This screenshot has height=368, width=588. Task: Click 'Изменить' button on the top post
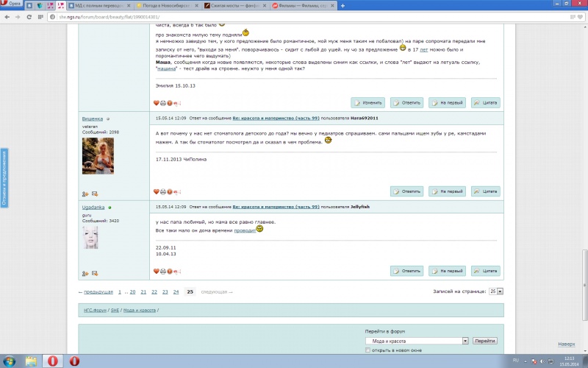367,103
